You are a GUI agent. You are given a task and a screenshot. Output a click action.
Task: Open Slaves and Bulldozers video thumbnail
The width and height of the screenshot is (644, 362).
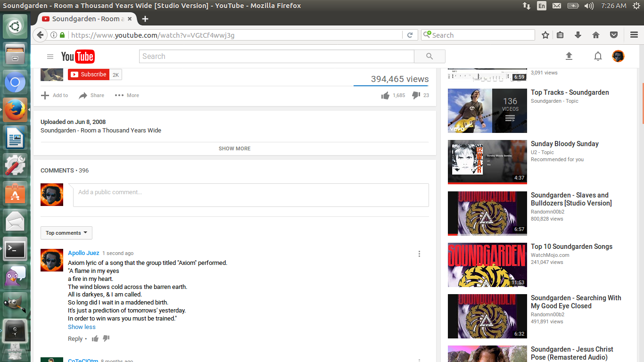[487, 214]
